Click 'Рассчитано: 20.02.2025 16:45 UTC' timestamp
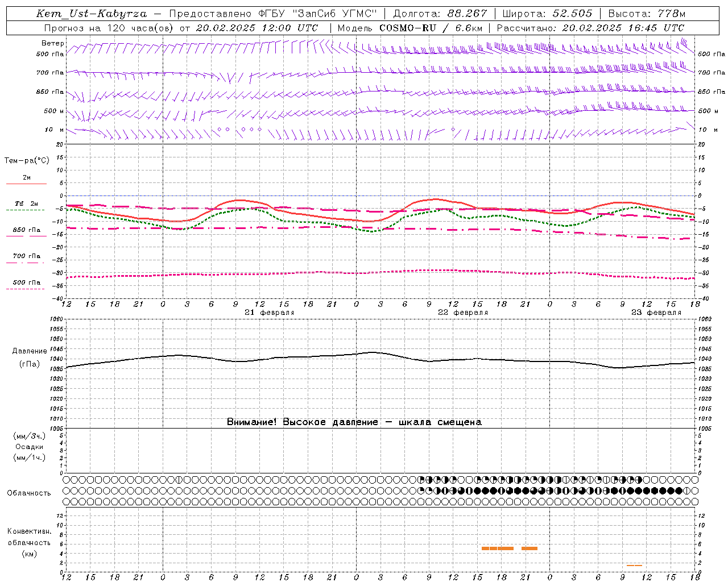The image size is (728, 582). tap(590, 28)
